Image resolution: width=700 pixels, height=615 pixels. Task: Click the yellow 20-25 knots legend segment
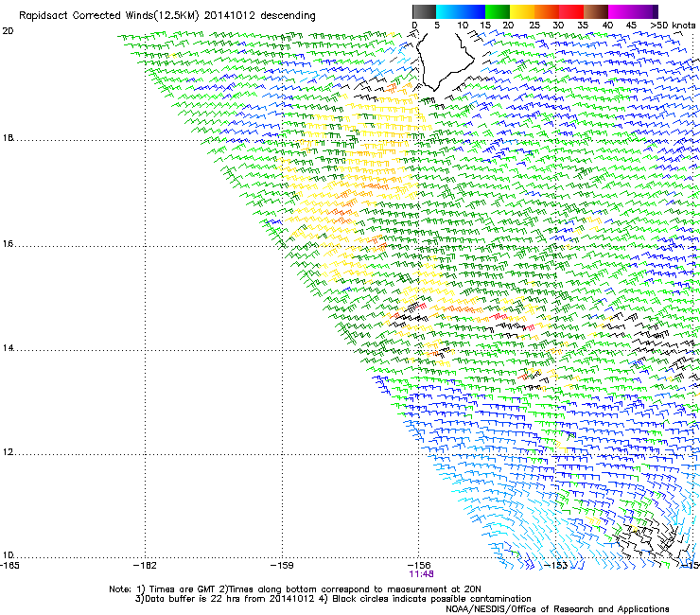(x=522, y=11)
